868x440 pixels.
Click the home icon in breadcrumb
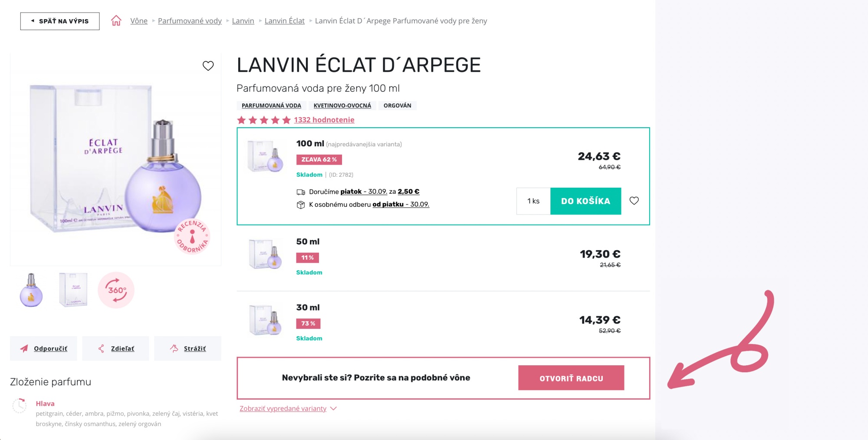(116, 21)
